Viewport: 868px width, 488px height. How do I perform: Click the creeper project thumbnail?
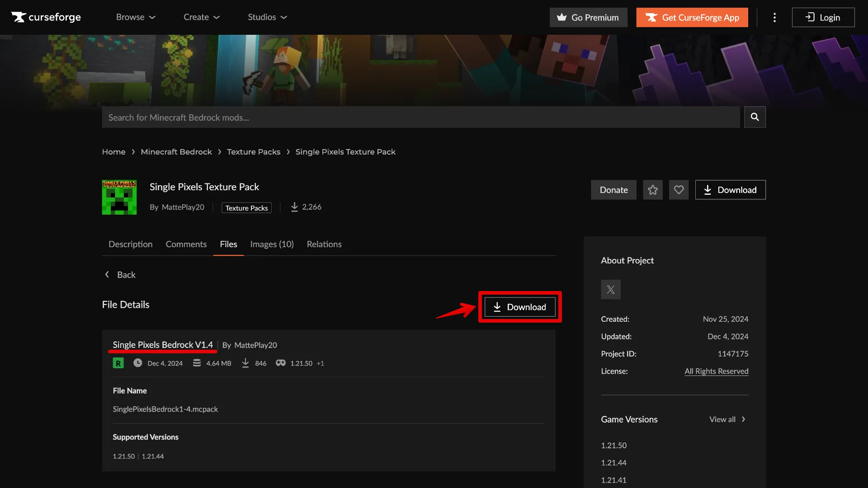(119, 197)
